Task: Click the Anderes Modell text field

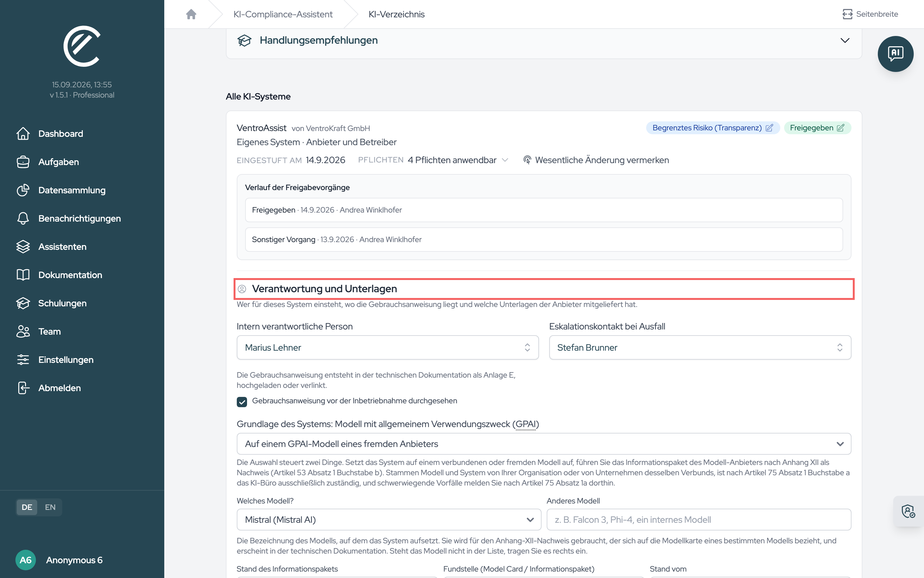Action: click(699, 520)
